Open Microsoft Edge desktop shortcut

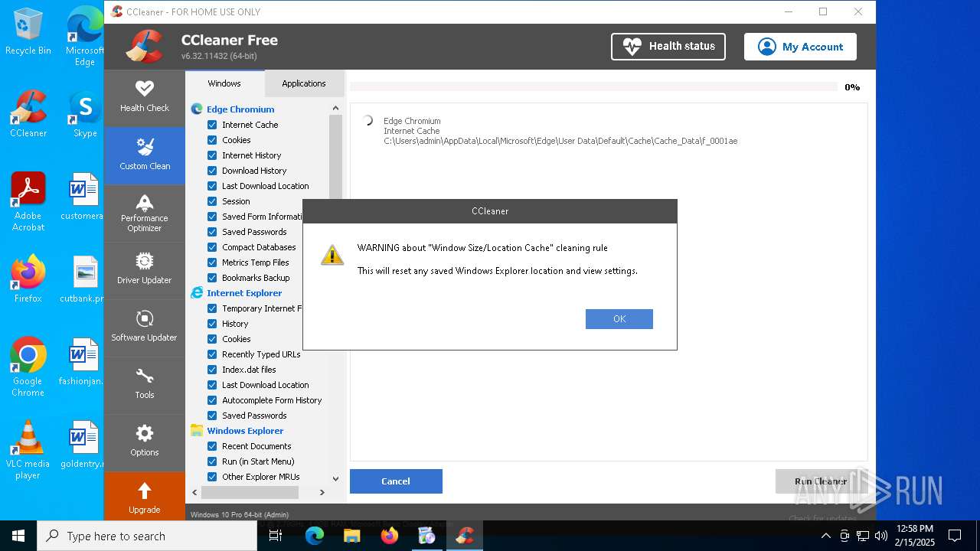[85, 37]
